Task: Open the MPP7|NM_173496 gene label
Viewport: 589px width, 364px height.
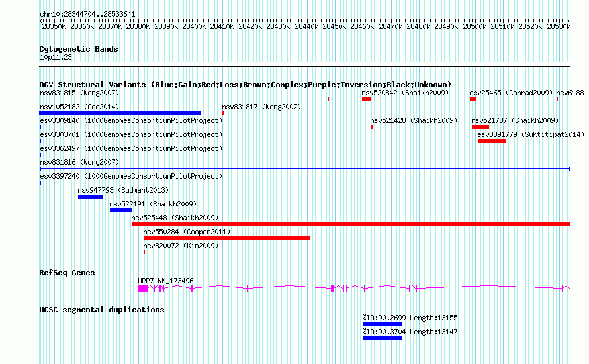Action: [165, 281]
